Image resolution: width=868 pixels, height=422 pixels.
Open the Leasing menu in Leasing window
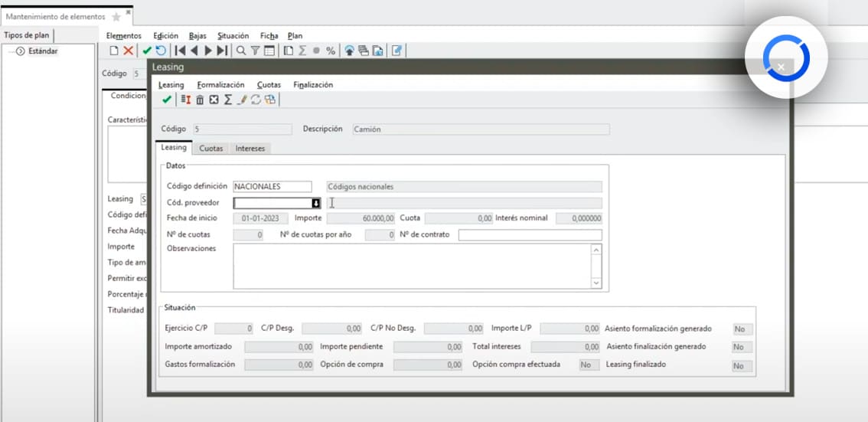[x=171, y=85]
